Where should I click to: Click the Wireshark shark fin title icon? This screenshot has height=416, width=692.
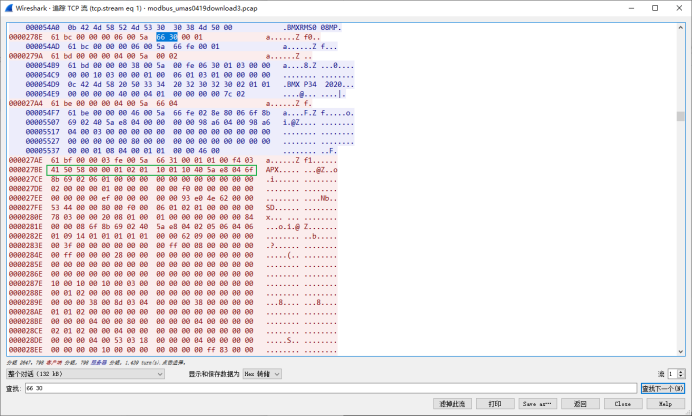[x=7, y=6]
